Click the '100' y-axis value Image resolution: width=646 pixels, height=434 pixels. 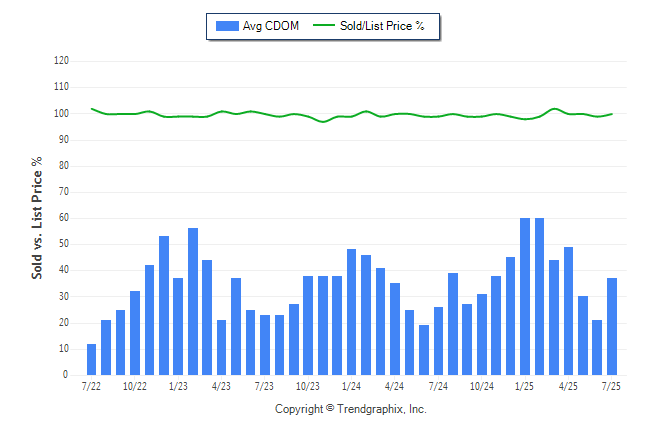[x=61, y=113]
